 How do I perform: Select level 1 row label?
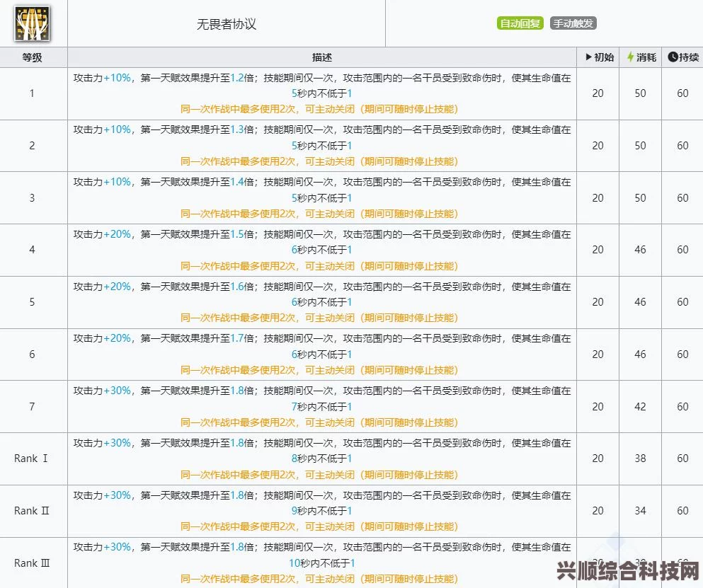(x=32, y=93)
